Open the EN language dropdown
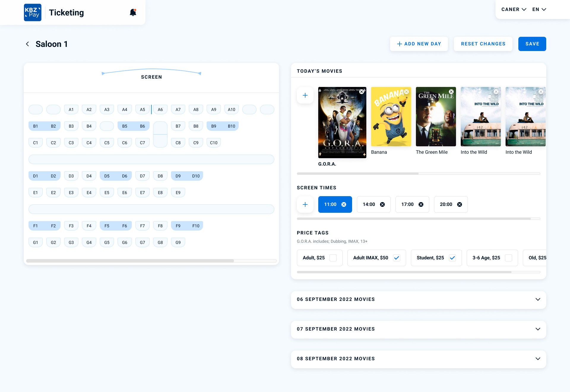 tap(539, 9)
